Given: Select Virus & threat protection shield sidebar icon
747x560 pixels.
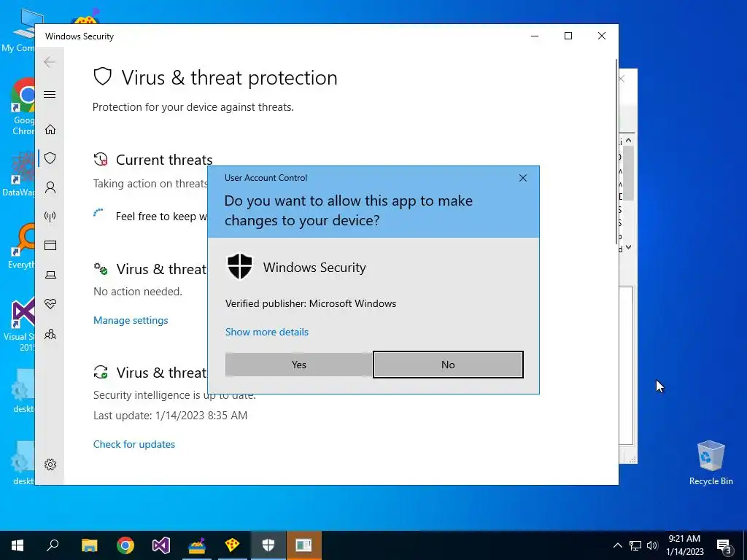Looking at the screenshot, I should click(x=50, y=158).
